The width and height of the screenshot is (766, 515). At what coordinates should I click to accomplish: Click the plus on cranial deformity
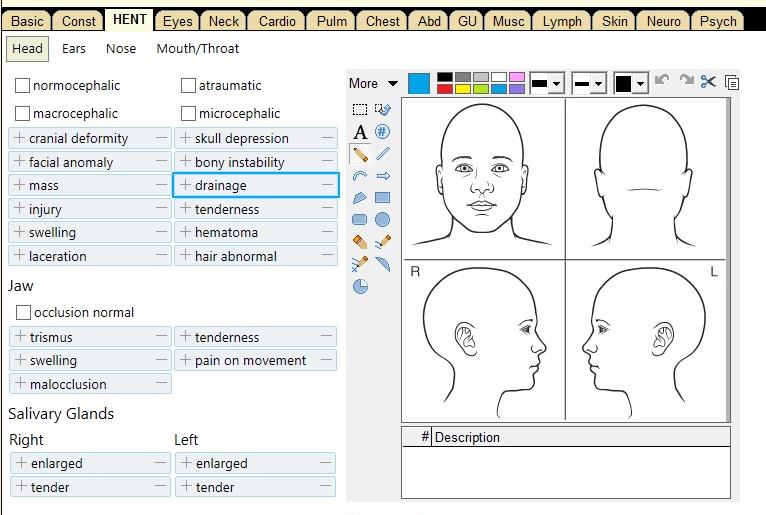tap(18, 138)
